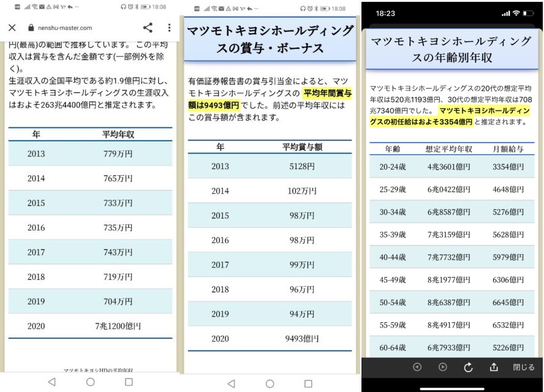Tap the Wi-Fi icon in the iPhone status bar
Viewport: 544px width, 392px height.
click(516, 13)
